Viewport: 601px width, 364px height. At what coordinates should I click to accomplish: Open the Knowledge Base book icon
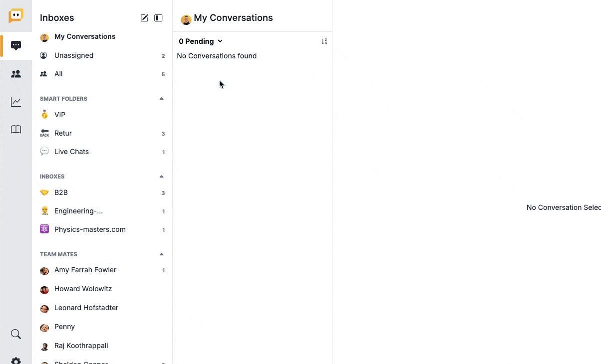point(16,130)
